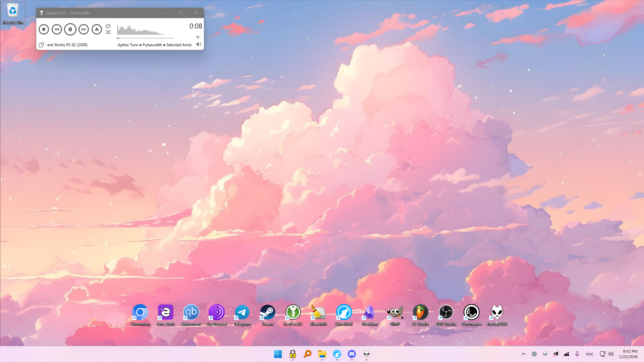The width and height of the screenshot is (644, 362).
Task: Click the 0:08 playback time display
Action: click(196, 26)
